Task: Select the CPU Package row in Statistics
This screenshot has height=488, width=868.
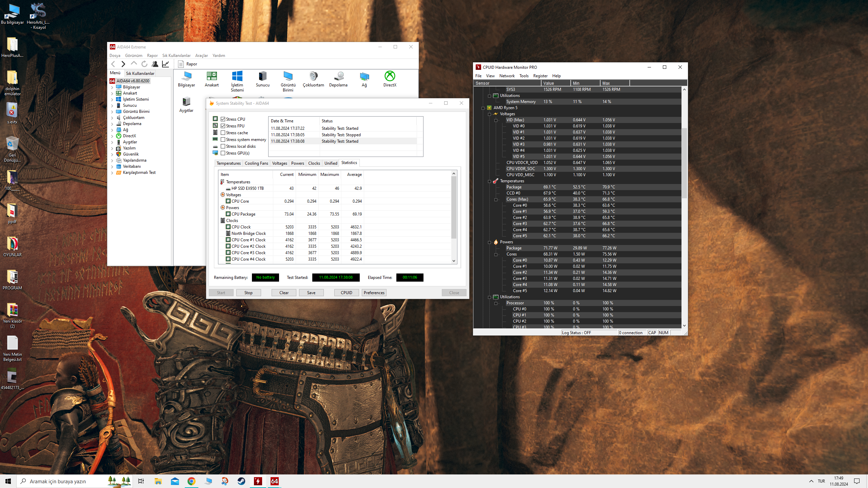Action: pyautogui.click(x=335, y=214)
